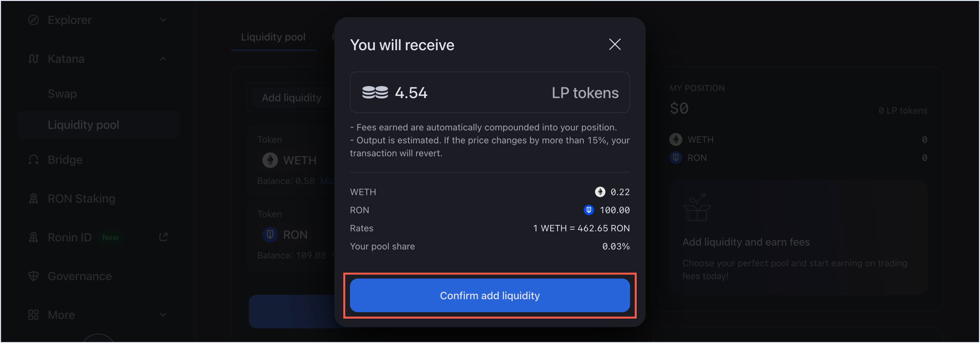Click the external link icon beside Ronin ID

(x=163, y=237)
